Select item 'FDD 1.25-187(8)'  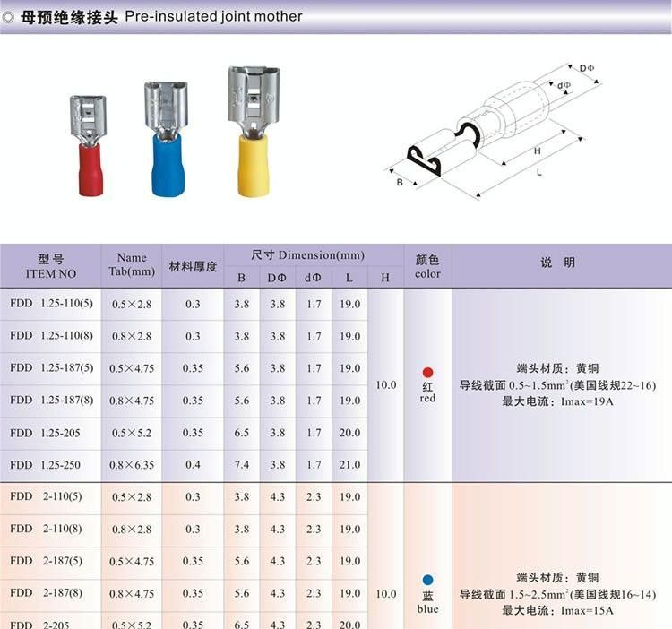[x=51, y=400]
